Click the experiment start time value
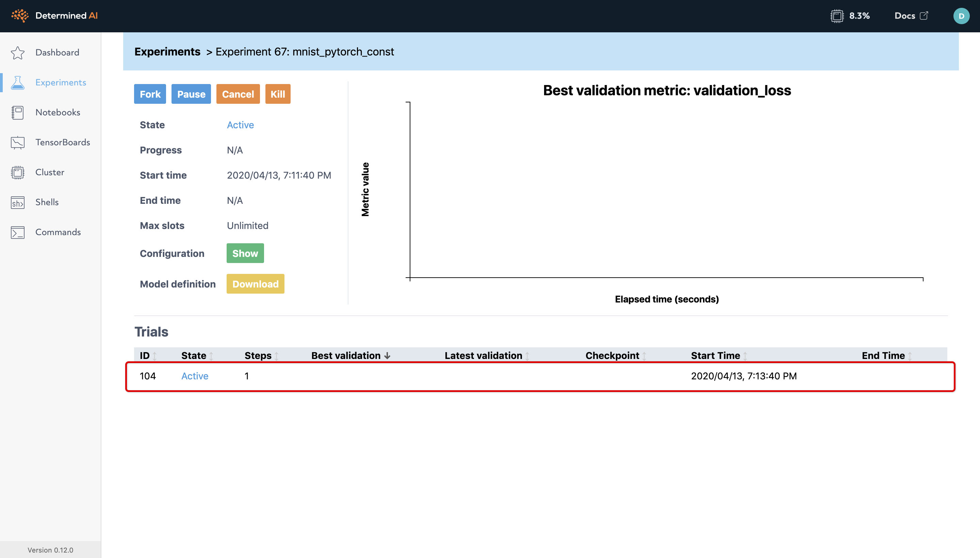 (279, 175)
